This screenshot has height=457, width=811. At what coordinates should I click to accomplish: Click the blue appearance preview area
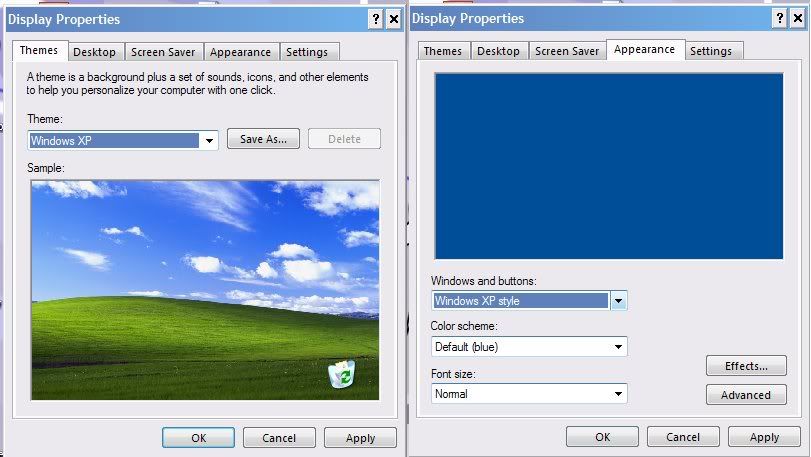(x=609, y=166)
